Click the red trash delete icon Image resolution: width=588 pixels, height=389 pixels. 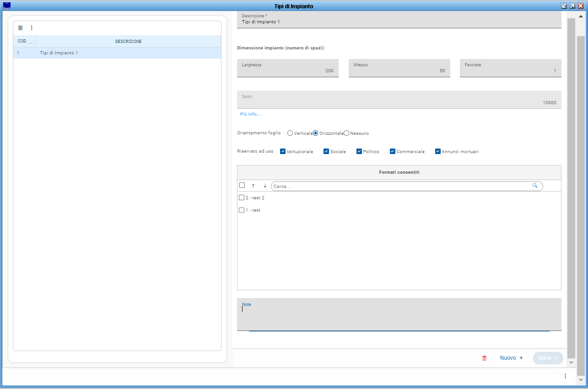click(x=485, y=358)
